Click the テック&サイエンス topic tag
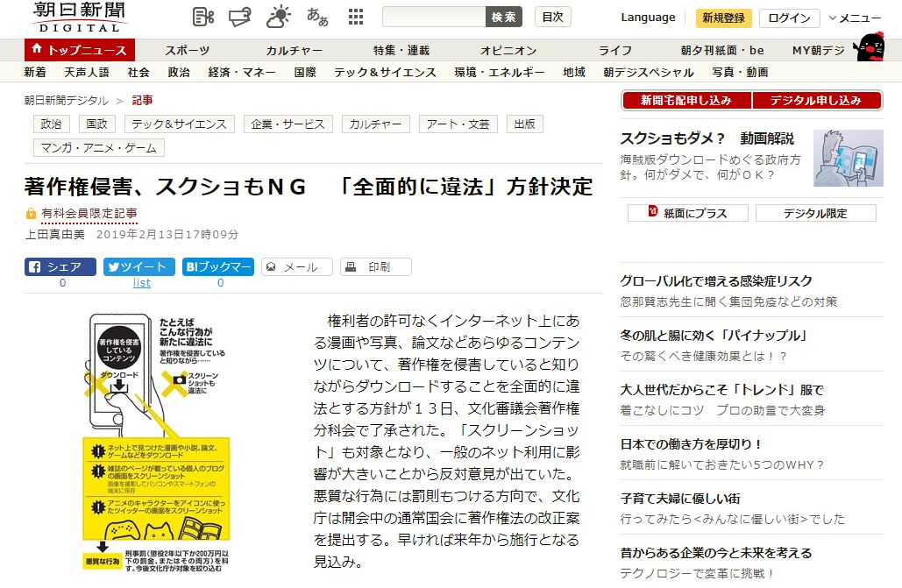Screen dimensions: 902x588 pos(180,124)
